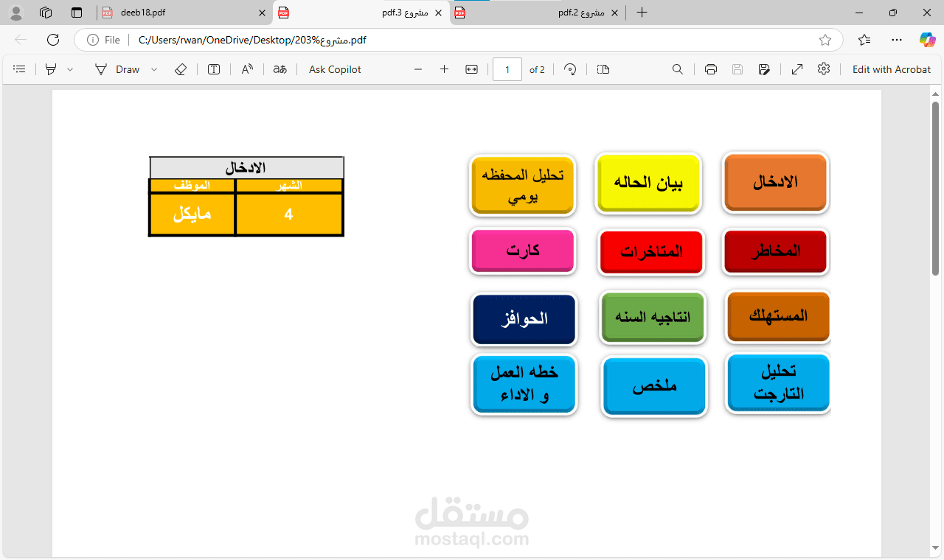The height and width of the screenshot is (560, 944).
Task: Switch to deeb18.pdf tab
Action: coord(184,13)
